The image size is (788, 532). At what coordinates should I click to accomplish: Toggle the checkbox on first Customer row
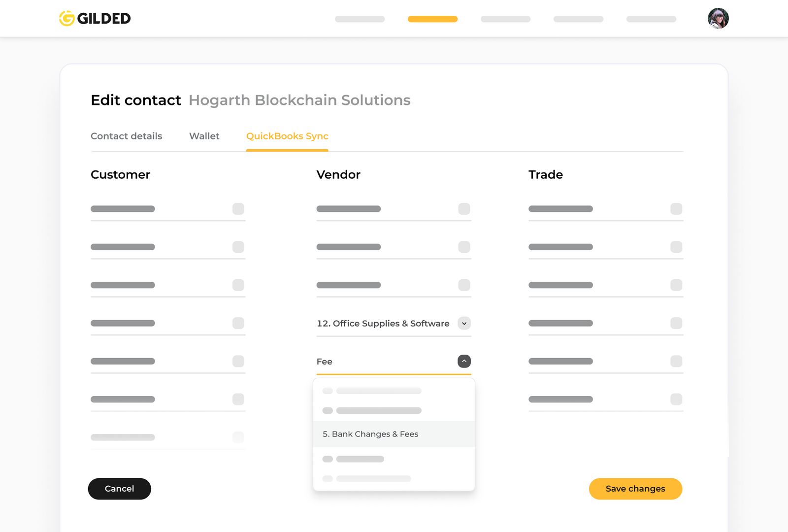click(238, 209)
